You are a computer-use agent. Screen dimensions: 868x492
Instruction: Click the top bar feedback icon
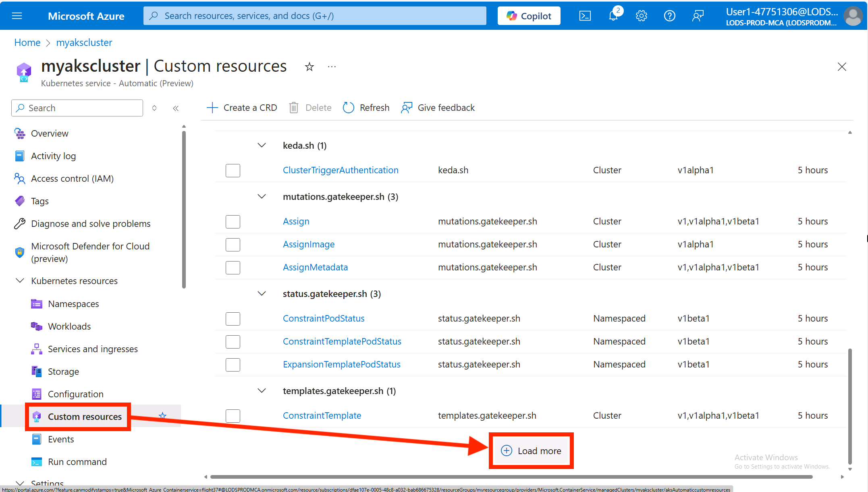click(x=698, y=16)
